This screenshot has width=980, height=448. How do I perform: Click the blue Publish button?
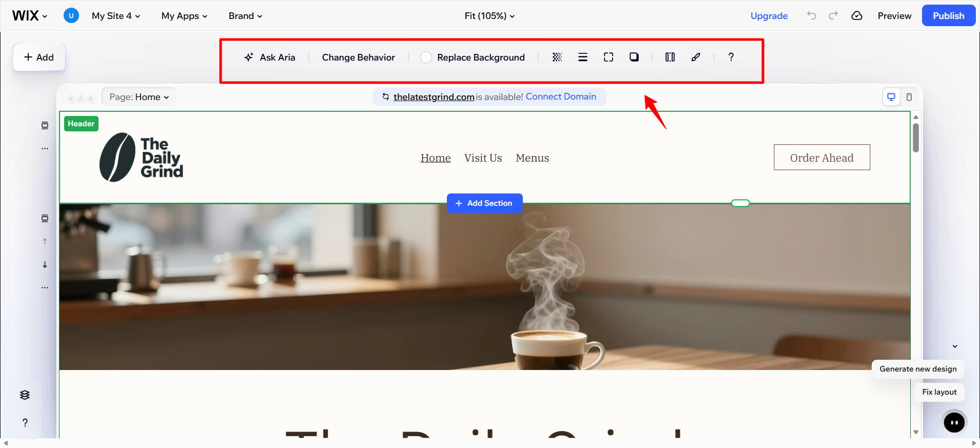(x=948, y=15)
